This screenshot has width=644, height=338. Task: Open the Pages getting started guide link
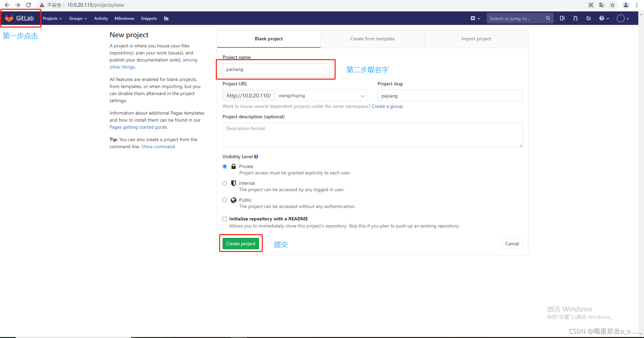click(x=138, y=127)
